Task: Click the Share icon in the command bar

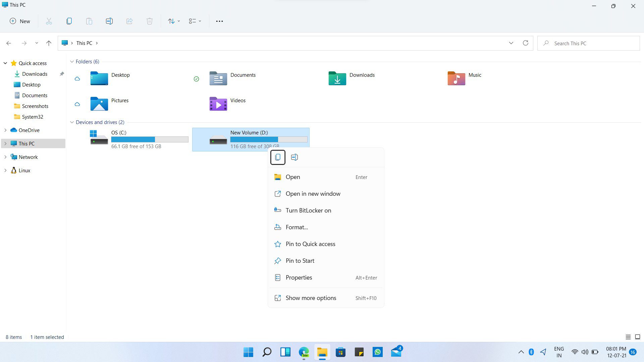Action: point(129,21)
